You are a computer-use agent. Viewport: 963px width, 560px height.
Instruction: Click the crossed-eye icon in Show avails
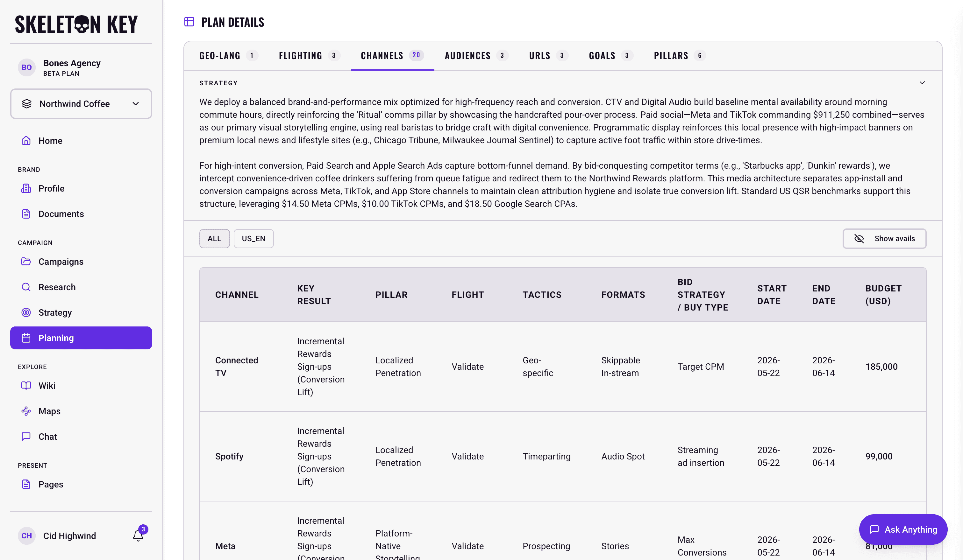pyautogui.click(x=859, y=239)
